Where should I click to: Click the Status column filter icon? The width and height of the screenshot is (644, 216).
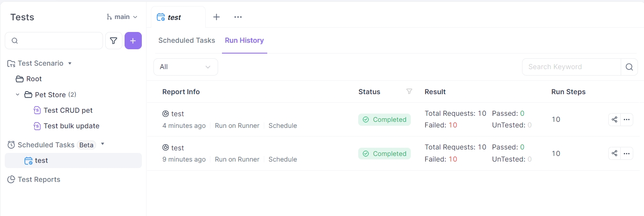coord(409,92)
